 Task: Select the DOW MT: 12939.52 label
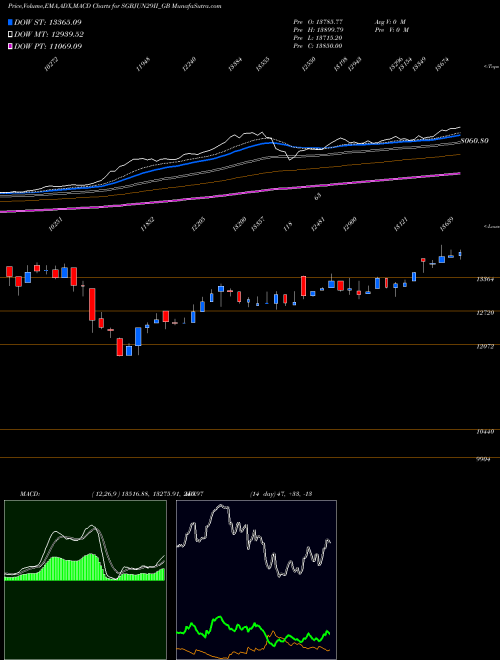point(49,34)
